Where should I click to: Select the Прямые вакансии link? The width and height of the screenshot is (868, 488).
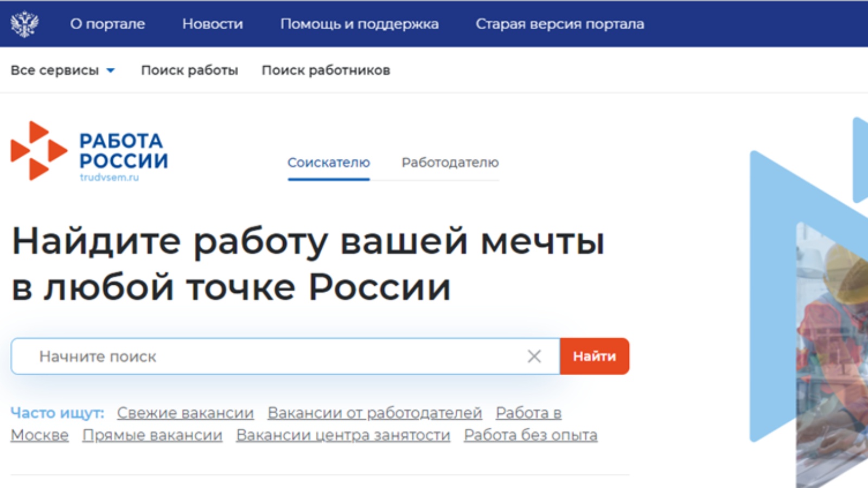pos(152,435)
